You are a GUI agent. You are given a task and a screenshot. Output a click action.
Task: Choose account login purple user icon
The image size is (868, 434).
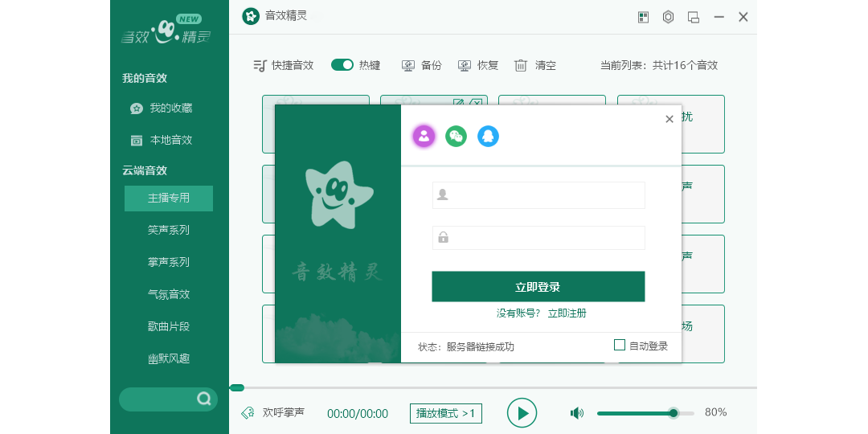tap(424, 136)
